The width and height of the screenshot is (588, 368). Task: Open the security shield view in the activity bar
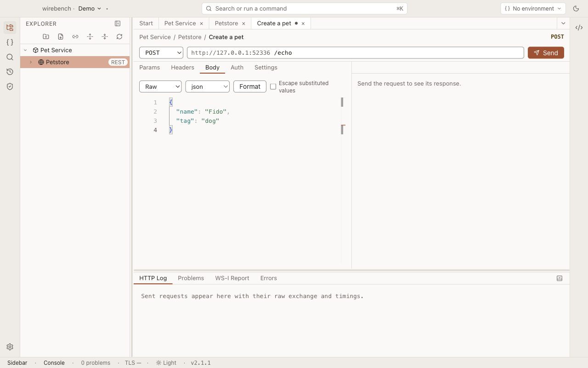tap(10, 86)
